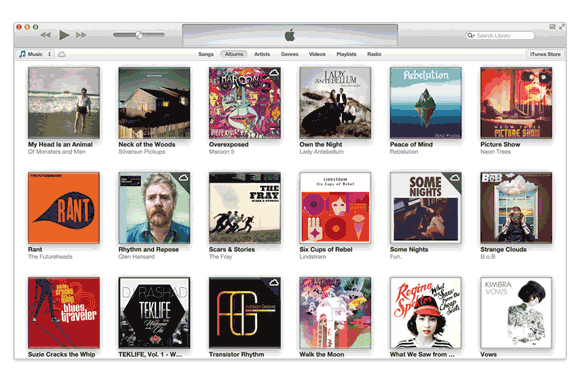Skip ahead with the fast-forward icon
The image size is (580, 388).
(x=81, y=36)
